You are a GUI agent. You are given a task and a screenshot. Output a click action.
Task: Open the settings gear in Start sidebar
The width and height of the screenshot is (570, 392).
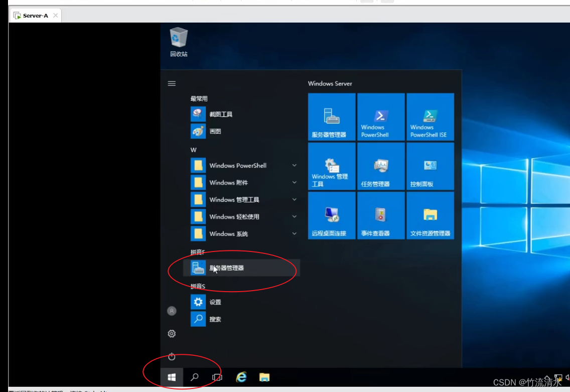click(172, 333)
